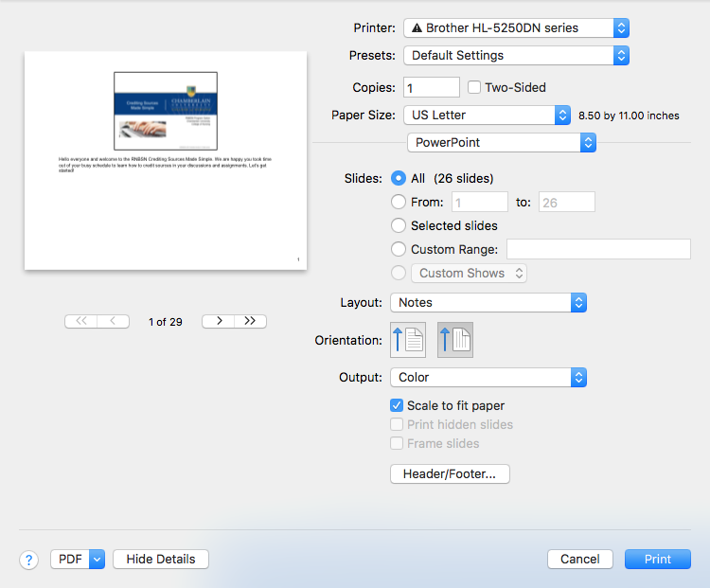Open Presets Default Settings dropdown
The width and height of the screenshot is (710, 588).
coord(516,56)
